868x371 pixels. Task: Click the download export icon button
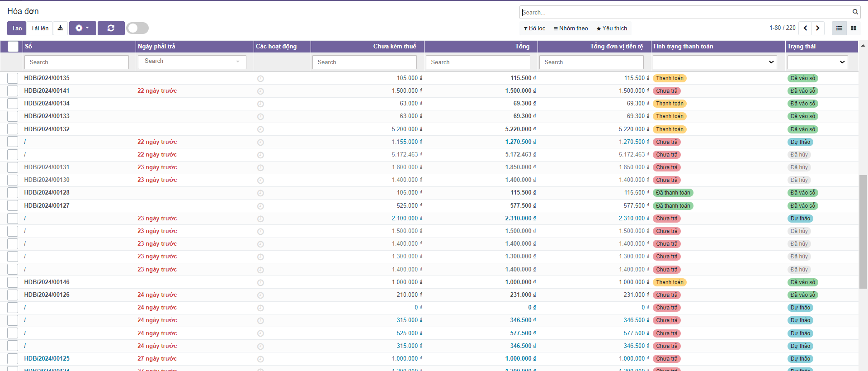[x=60, y=28]
